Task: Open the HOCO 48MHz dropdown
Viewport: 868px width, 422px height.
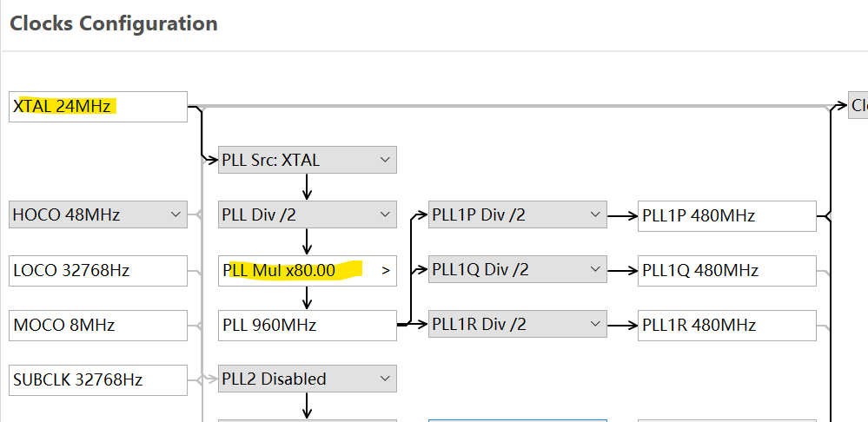Action: coord(98,214)
